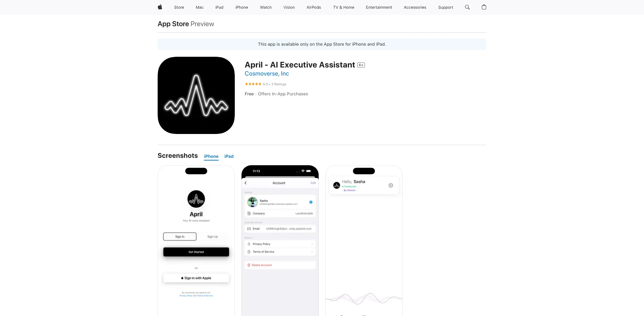
Task: Click the round April logo in sign-in screenshot
Action: [196, 199]
